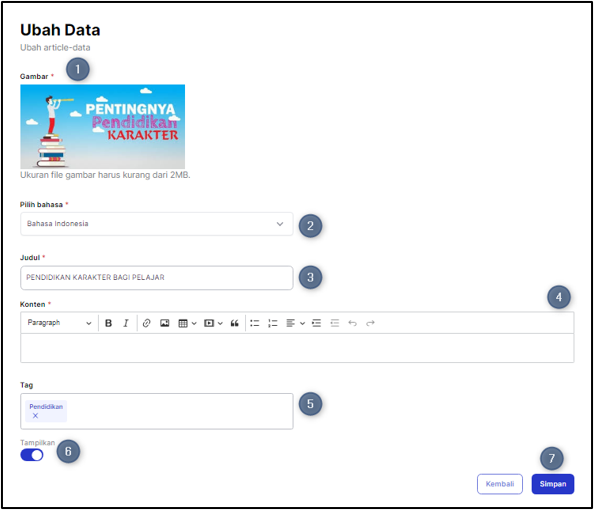Viewport: 594px width, 510px height.
Task: Click the Simpan button
Action: [553, 484]
